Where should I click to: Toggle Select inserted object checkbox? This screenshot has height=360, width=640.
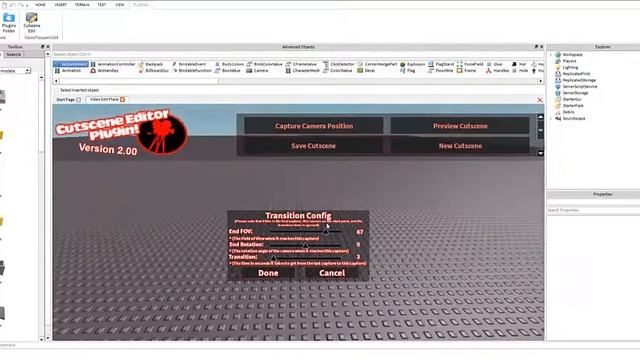57,90
